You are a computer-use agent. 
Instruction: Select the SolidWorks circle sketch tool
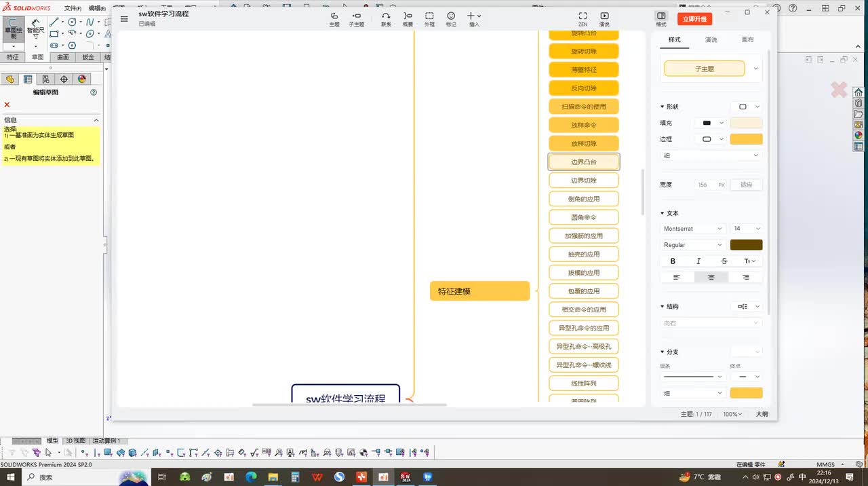(x=72, y=22)
